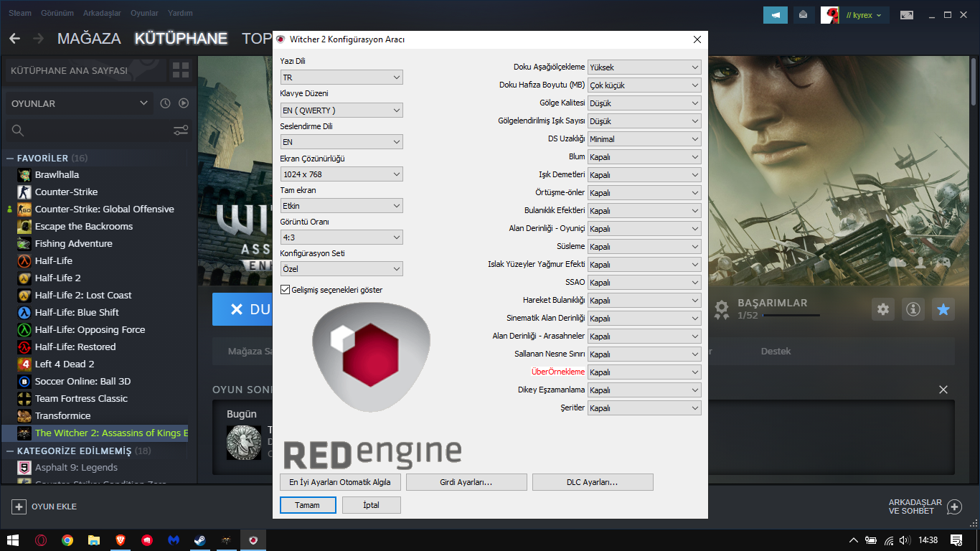Open Friends and Chat bubble icon

tap(954, 507)
